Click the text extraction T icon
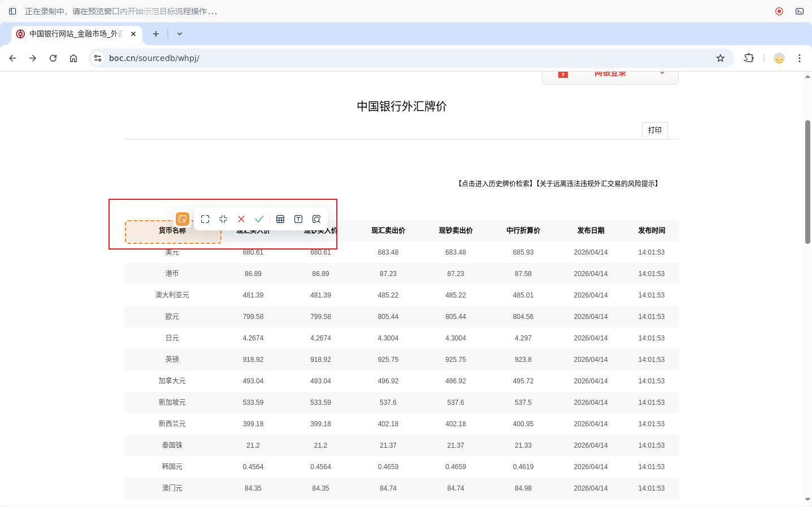The image size is (812, 507). point(298,219)
